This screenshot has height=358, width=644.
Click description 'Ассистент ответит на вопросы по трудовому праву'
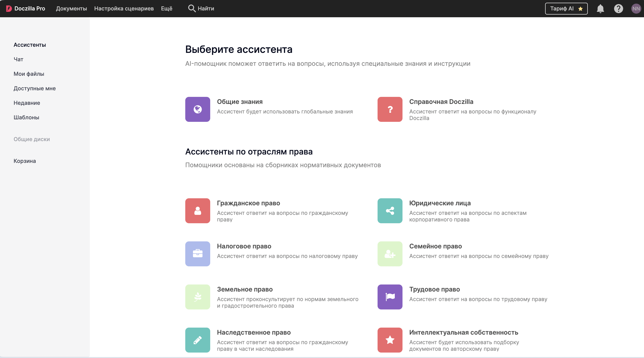[x=478, y=299]
